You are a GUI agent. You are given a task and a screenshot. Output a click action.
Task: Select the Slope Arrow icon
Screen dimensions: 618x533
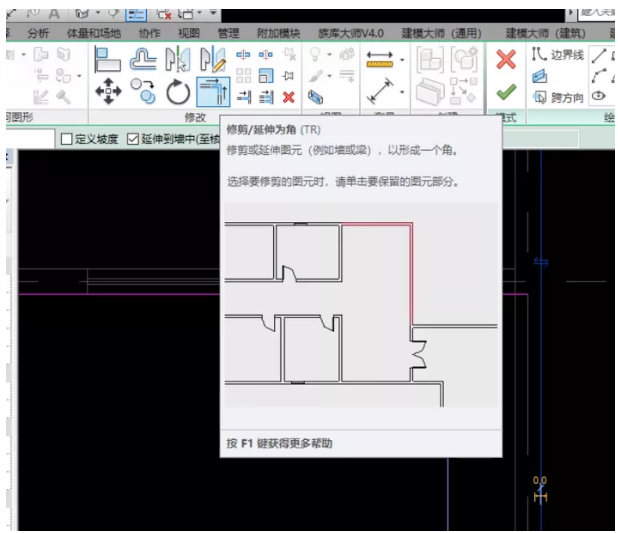point(540,76)
